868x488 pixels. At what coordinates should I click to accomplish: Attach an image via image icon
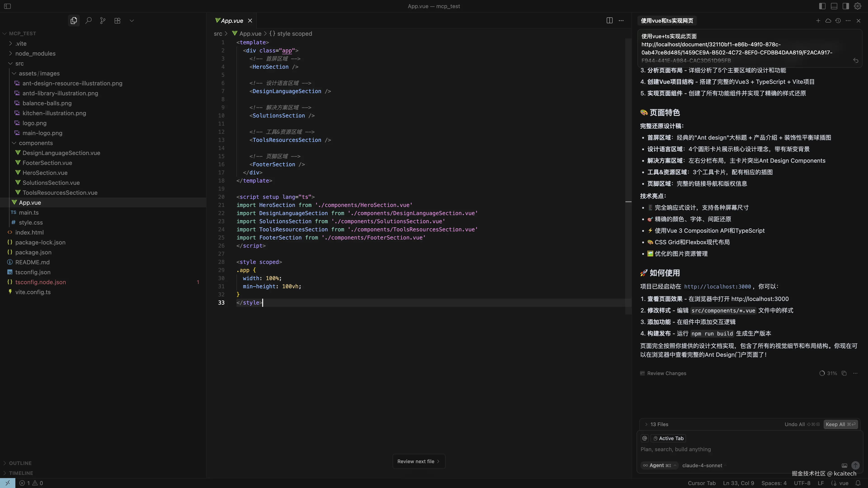[844, 465]
